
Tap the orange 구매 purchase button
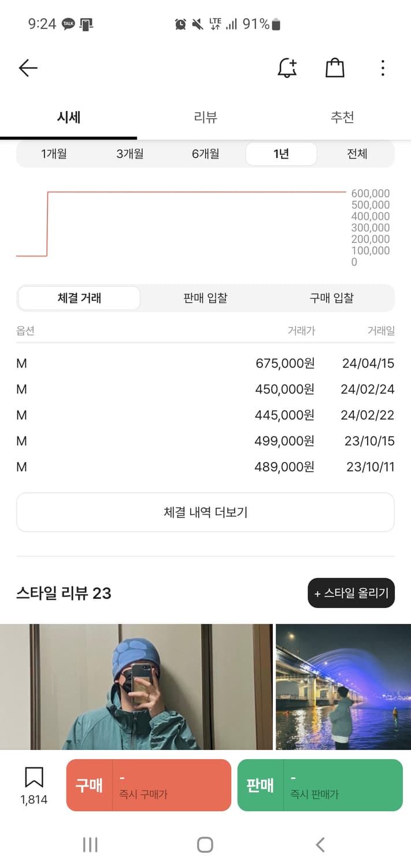(x=148, y=785)
